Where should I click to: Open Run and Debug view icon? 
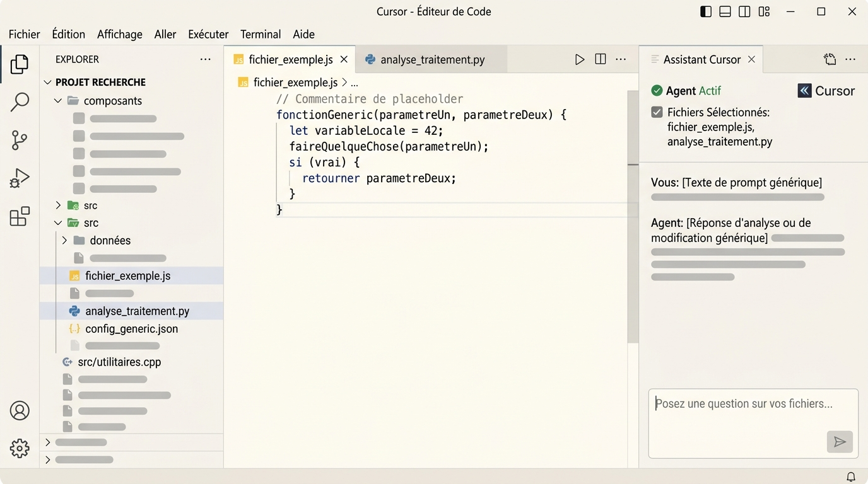20,178
